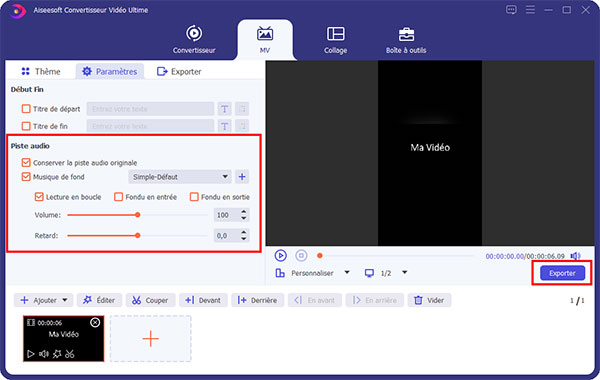
Task: Enable Titre de départ checkbox
Action: [26, 109]
